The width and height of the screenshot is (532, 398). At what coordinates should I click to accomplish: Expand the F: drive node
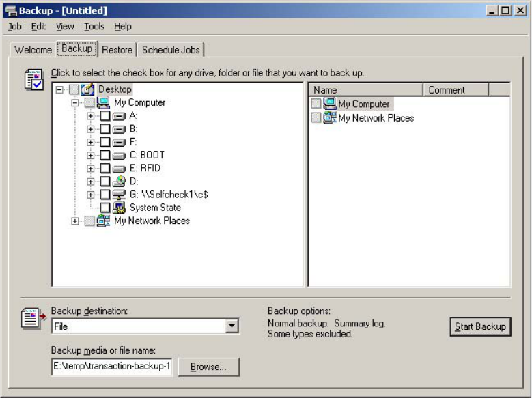(x=91, y=142)
